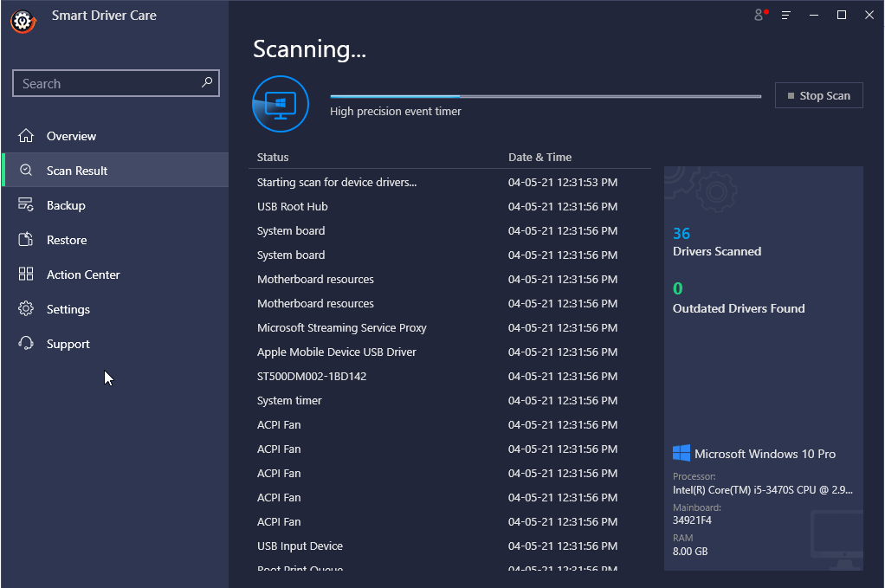
Task: Click the Restore sidebar icon
Action: (x=26, y=240)
